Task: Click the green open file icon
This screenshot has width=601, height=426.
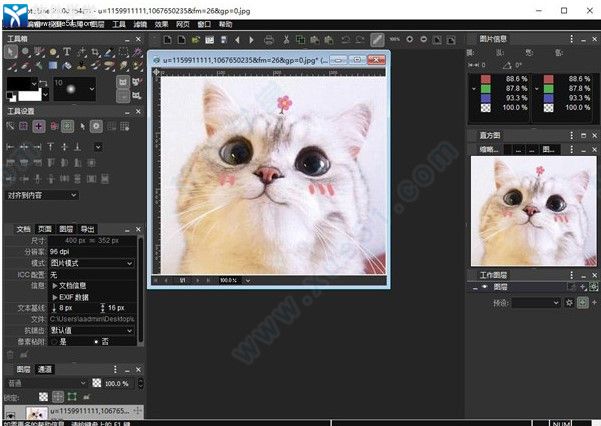Action: (196, 39)
